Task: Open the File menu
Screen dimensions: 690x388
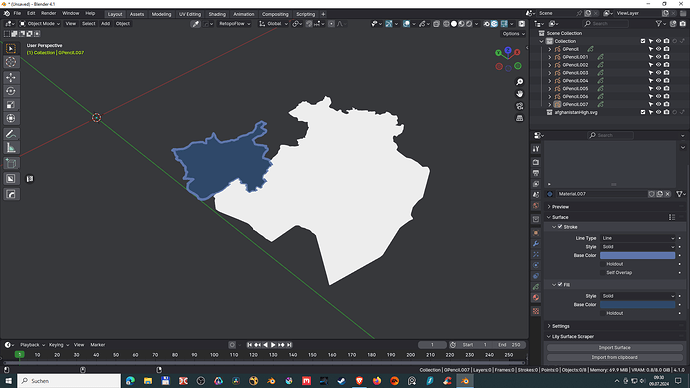Action: point(17,14)
